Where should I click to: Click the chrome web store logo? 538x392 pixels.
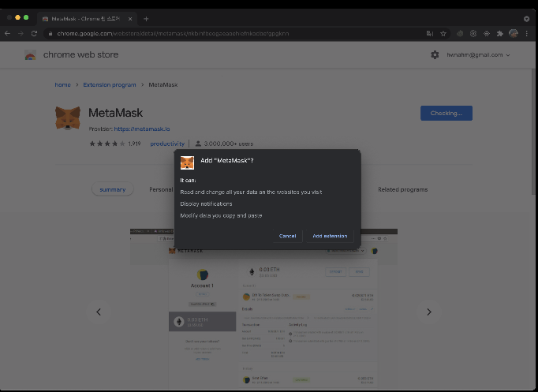coord(30,55)
